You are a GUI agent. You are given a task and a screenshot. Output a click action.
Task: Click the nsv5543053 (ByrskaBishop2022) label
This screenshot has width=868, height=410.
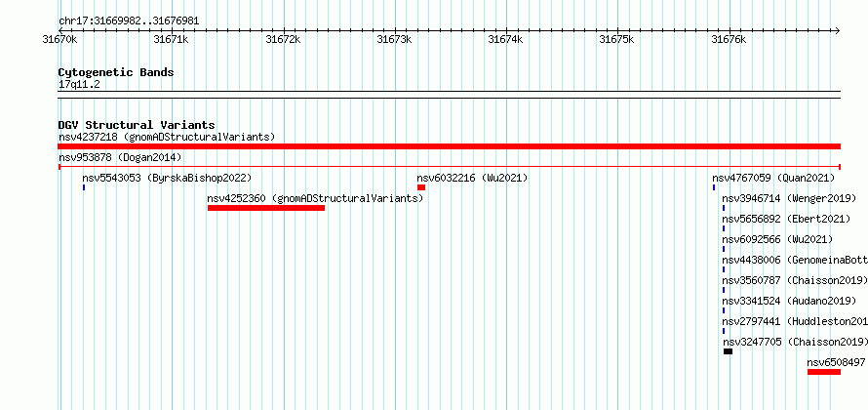click(x=167, y=178)
